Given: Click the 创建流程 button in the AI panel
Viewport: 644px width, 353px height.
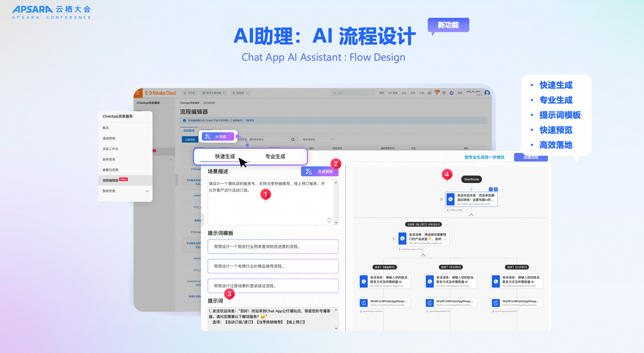Looking at the screenshot, I should click(531, 157).
